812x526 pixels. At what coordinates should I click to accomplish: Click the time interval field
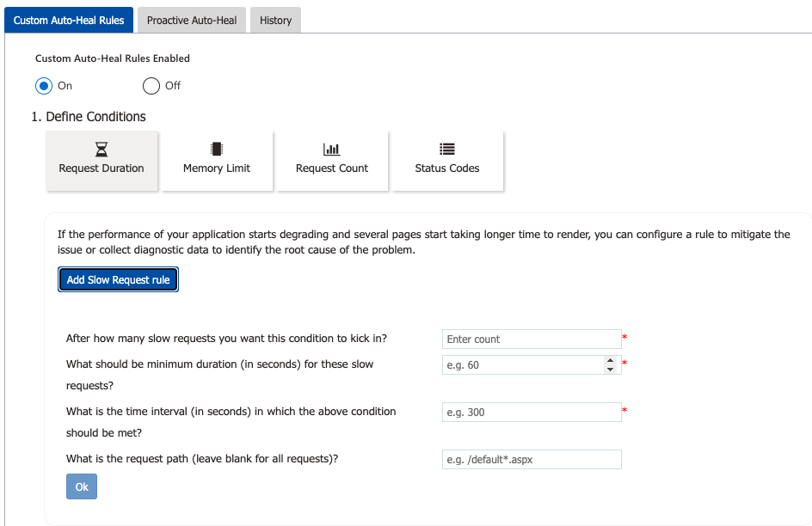(x=531, y=412)
